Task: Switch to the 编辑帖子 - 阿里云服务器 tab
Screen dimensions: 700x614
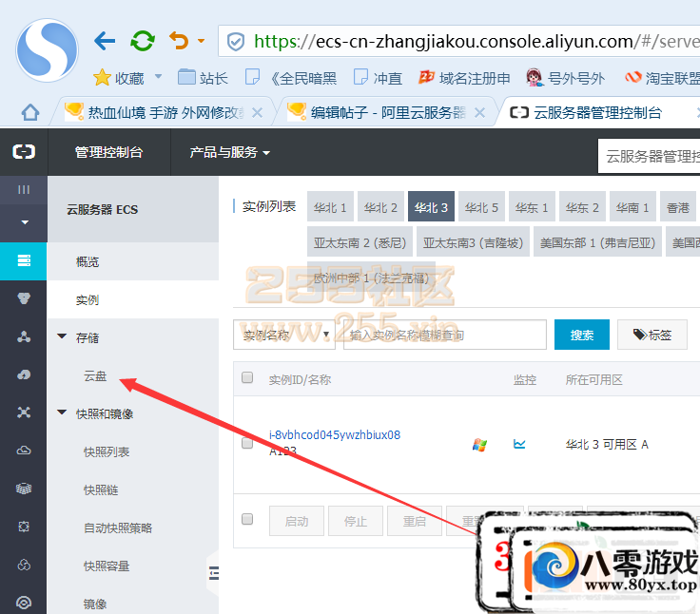Action: click(x=378, y=112)
